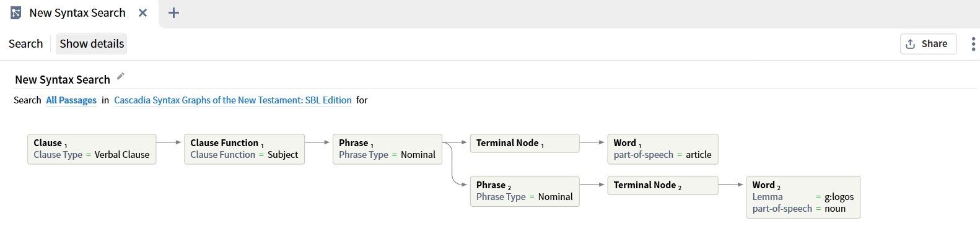
Task: Open the three-dot panel menu
Action: [x=973, y=44]
